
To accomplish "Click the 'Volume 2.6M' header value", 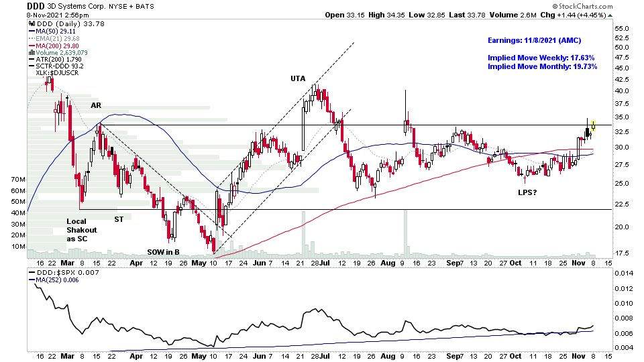I will click(513, 15).
